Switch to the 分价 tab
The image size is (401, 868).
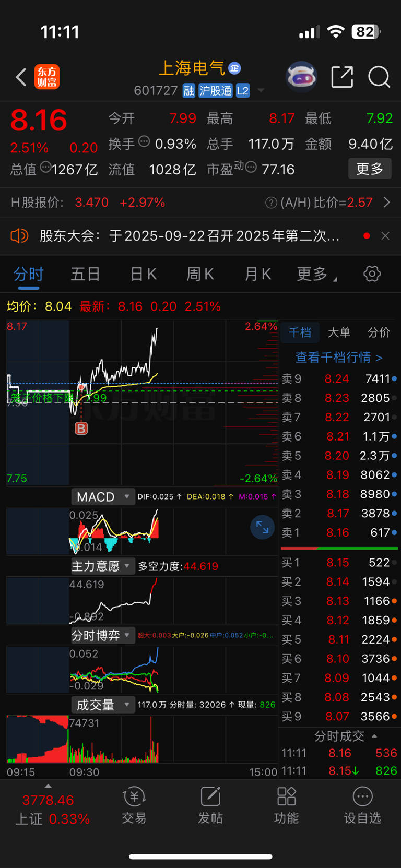click(x=379, y=332)
